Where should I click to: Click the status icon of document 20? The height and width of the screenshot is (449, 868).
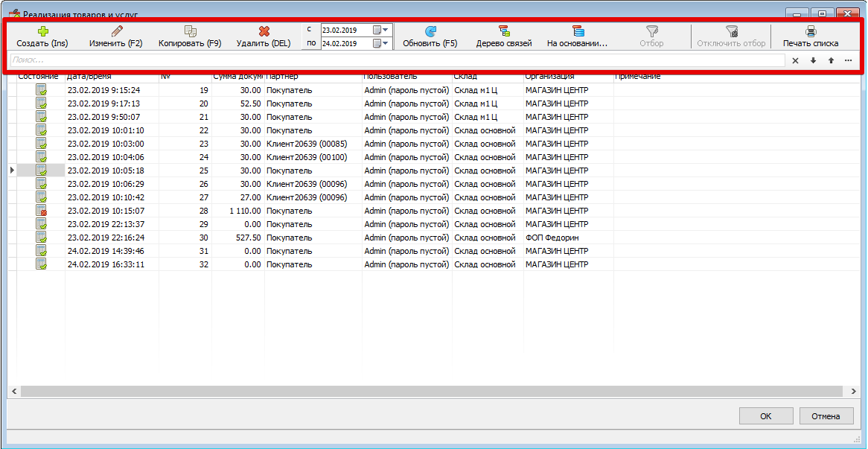click(41, 104)
